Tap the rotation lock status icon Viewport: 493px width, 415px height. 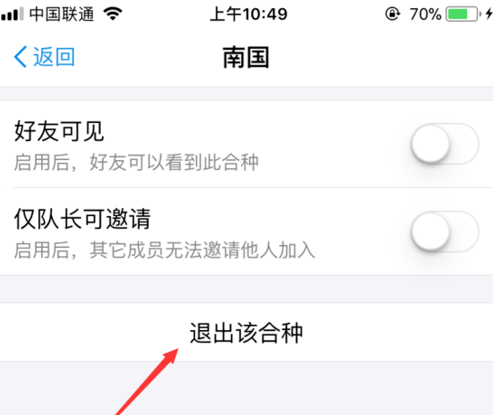coord(392,14)
